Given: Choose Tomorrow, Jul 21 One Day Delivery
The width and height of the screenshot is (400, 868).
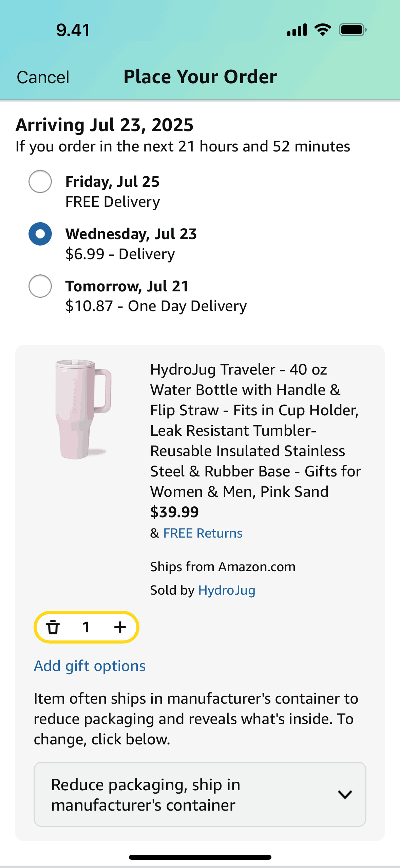Looking at the screenshot, I should pyautogui.click(x=40, y=286).
